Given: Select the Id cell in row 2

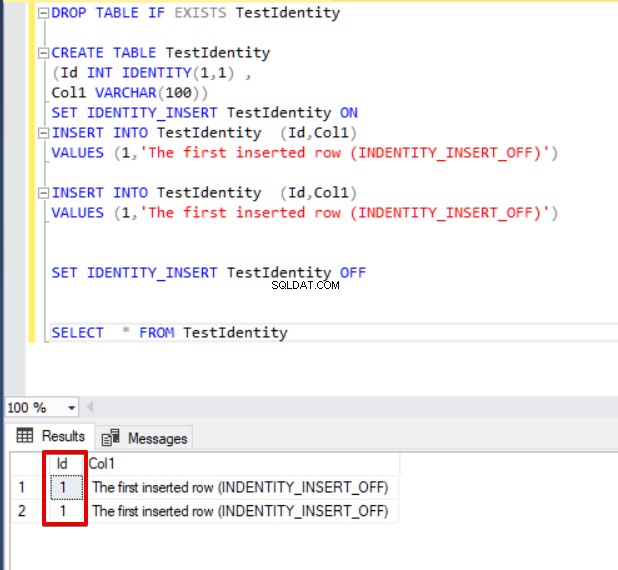Looking at the screenshot, I should (66, 511).
